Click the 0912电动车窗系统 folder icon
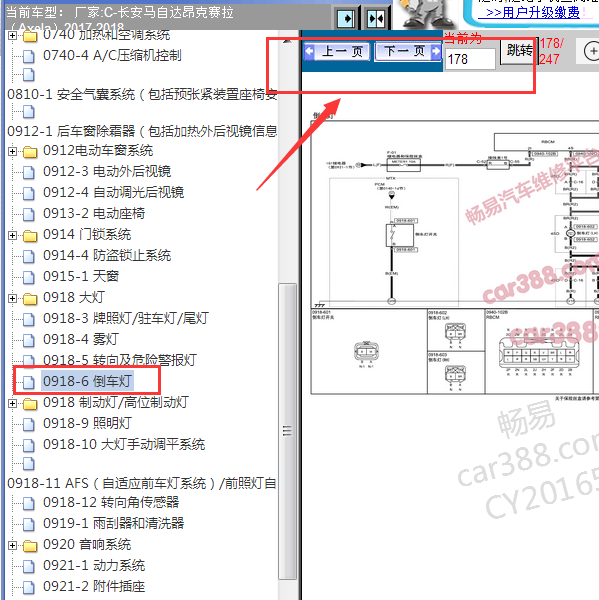599x600 pixels. (x=30, y=152)
